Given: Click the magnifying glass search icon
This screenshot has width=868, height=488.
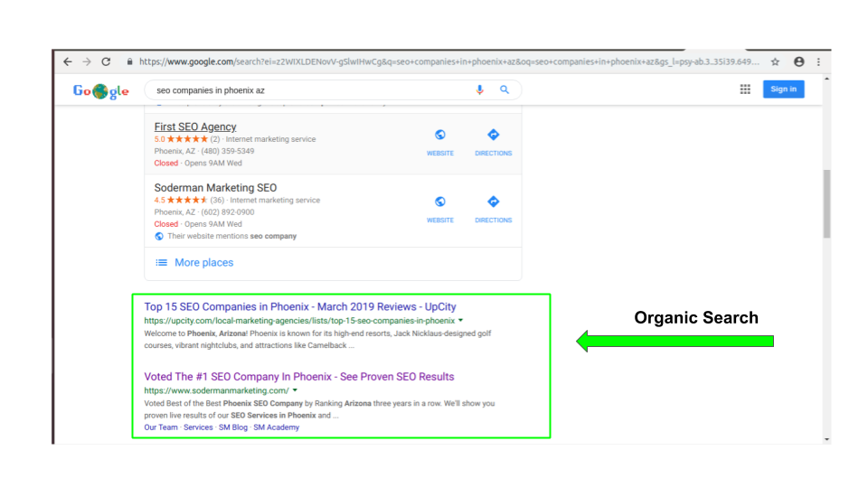Looking at the screenshot, I should (505, 89).
